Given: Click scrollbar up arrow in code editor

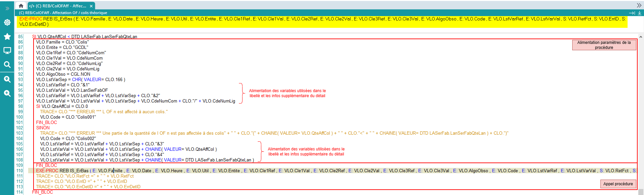Looking at the screenshot, I should [x=641, y=37].
